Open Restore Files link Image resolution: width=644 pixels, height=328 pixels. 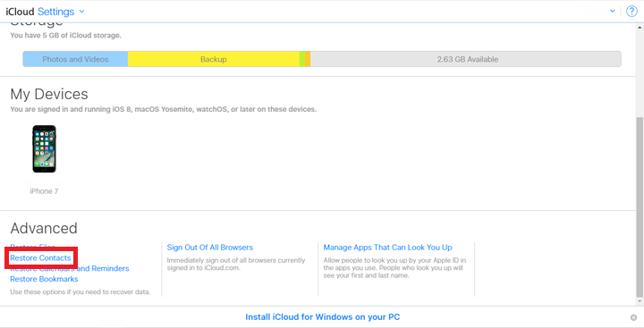(32, 247)
